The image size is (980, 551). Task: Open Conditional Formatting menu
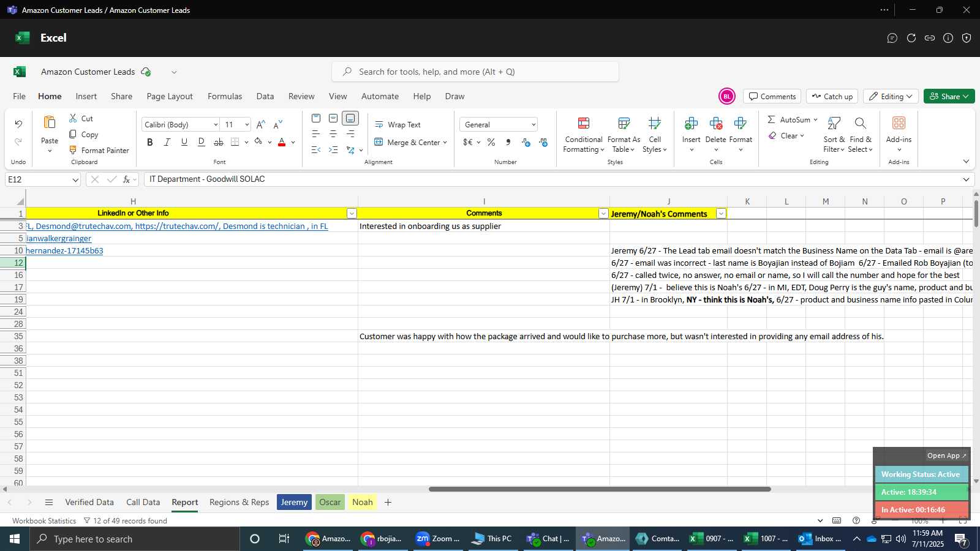[x=584, y=135]
